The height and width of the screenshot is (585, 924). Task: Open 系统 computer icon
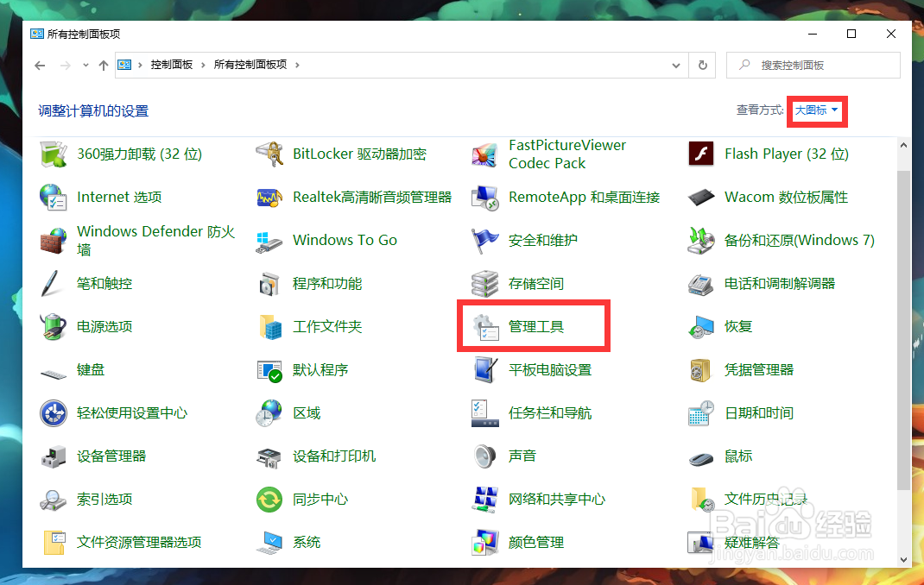270,543
